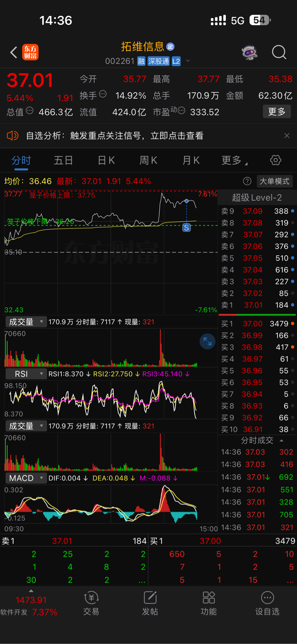Tap the 37.01 current price

[x=30, y=80]
